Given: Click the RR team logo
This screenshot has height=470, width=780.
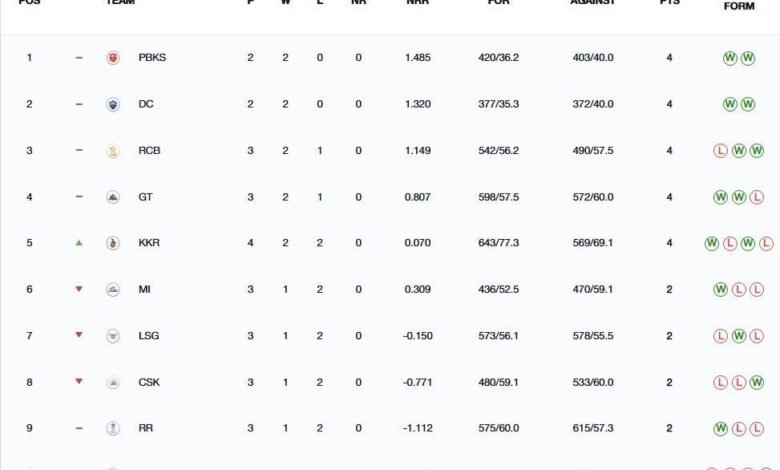Looking at the screenshot, I should pos(113,428).
